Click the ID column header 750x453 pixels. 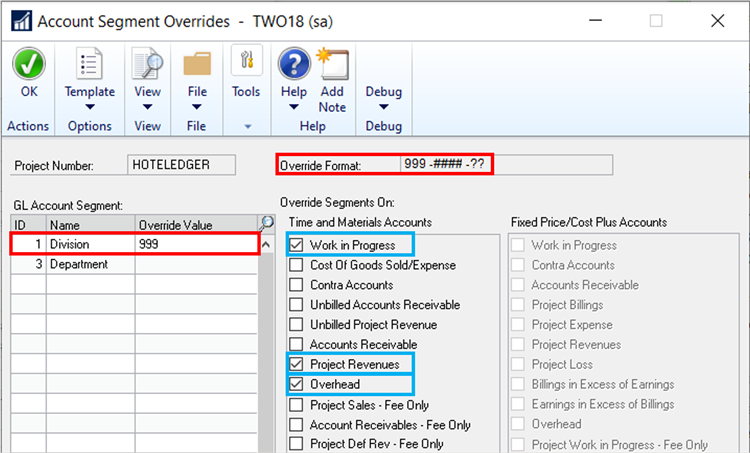pyautogui.click(x=29, y=224)
